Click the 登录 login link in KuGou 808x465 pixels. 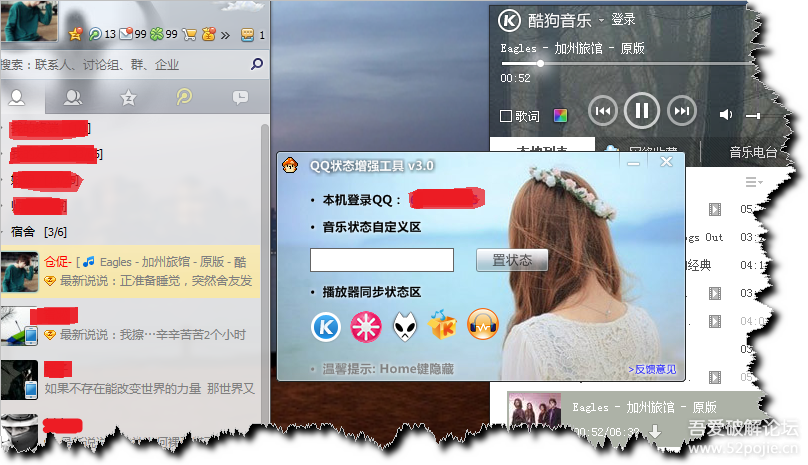point(623,20)
